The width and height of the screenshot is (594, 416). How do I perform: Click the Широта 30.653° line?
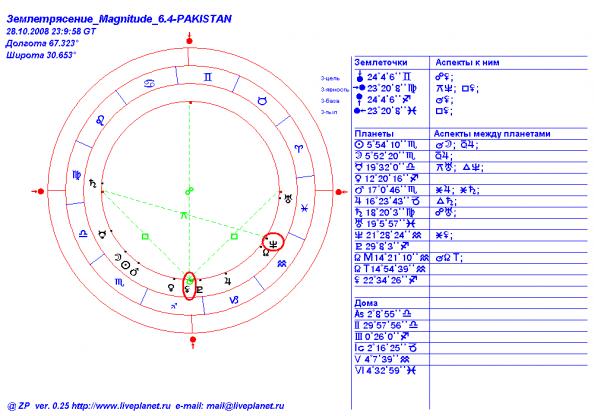point(41,55)
